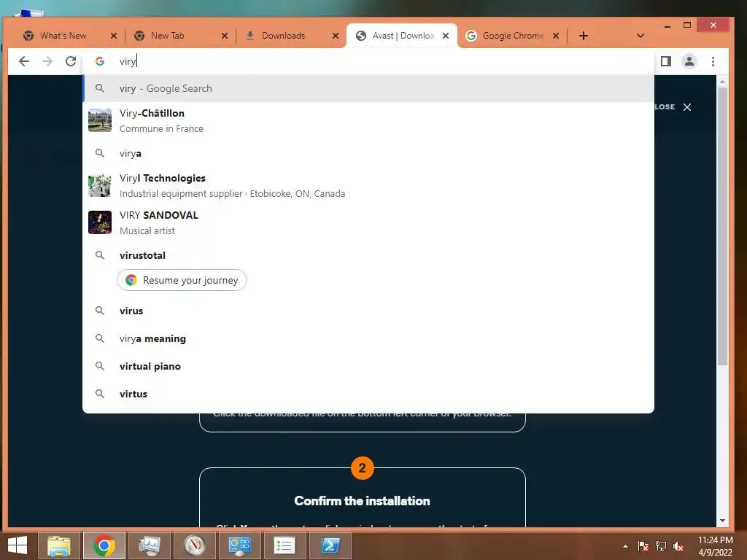747x560 pixels.
Task: Open the Windows Start button
Action: click(18, 545)
